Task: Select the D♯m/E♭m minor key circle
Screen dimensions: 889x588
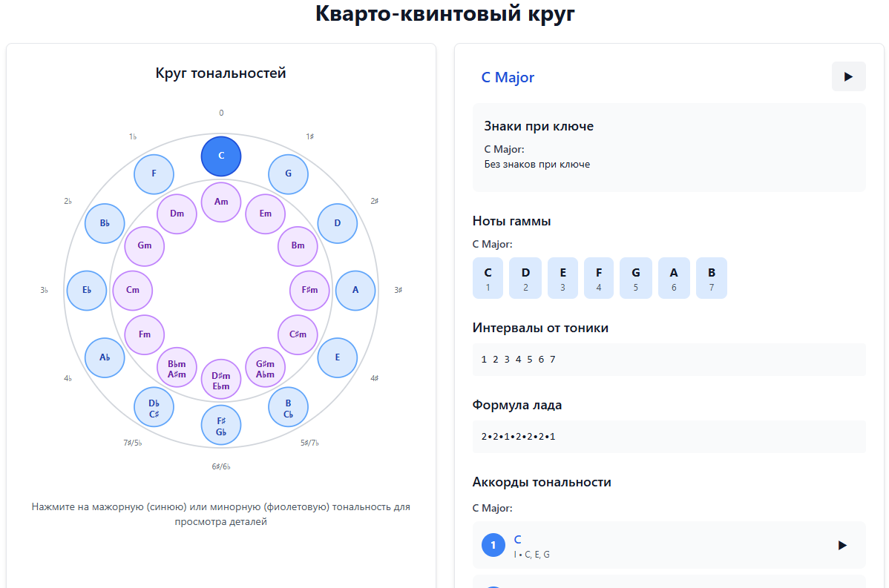Action: (221, 380)
